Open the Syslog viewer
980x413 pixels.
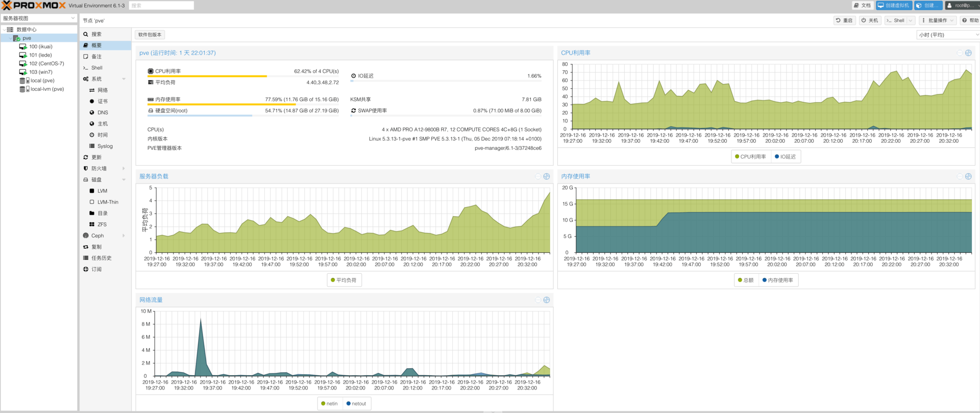[x=105, y=146]
